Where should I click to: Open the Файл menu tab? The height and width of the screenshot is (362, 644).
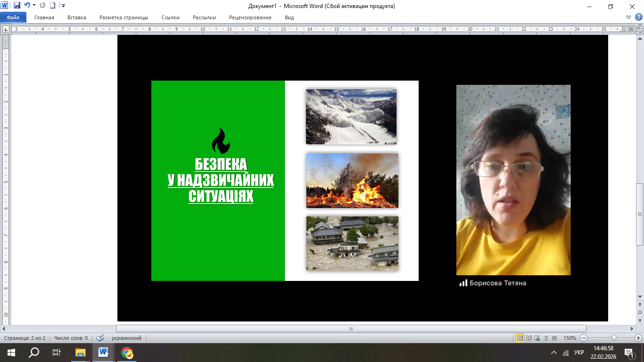[x=13, y=17]
